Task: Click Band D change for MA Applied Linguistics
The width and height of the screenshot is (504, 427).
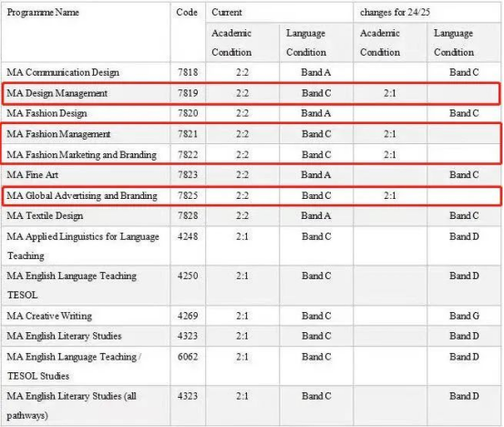Action: point(464,236)
